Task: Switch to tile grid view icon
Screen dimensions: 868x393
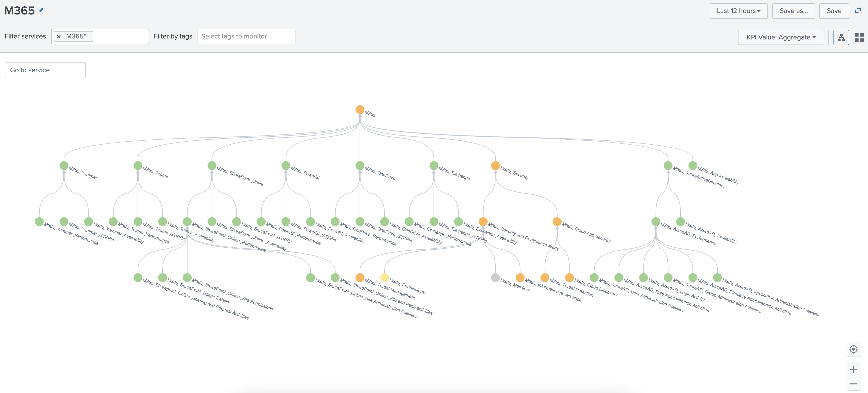Action: pyautogui.click(x=859, y=37)
